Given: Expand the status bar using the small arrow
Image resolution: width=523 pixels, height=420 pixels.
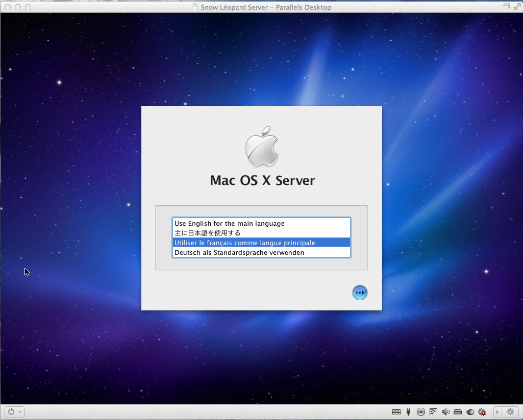Looking at the screenshot, I should 497,412.
